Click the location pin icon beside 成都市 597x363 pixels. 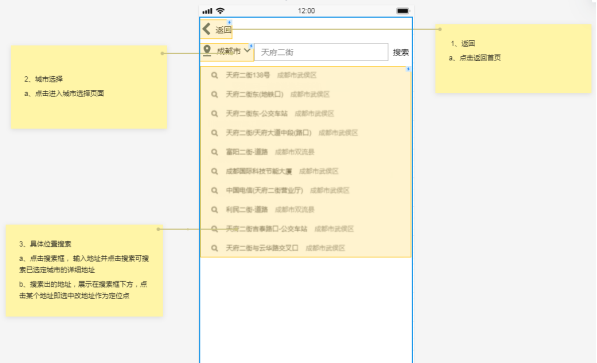207,50
